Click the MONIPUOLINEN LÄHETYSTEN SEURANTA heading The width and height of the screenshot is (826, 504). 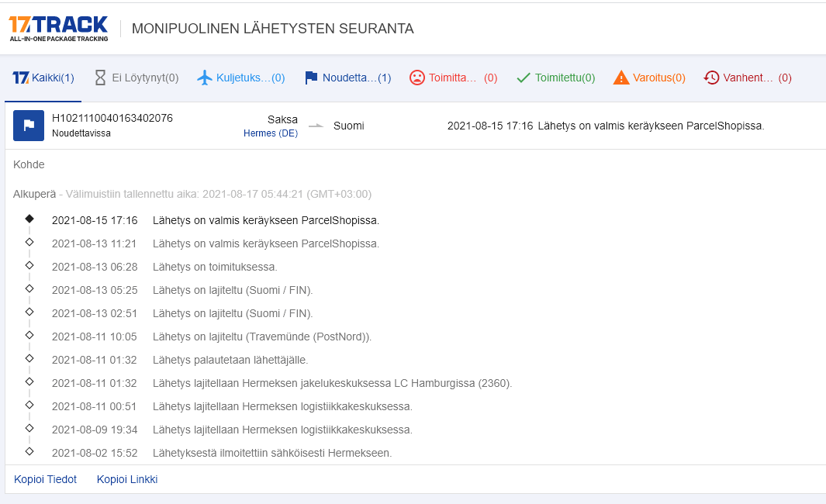pyautogui.click(x=273, y=29)
